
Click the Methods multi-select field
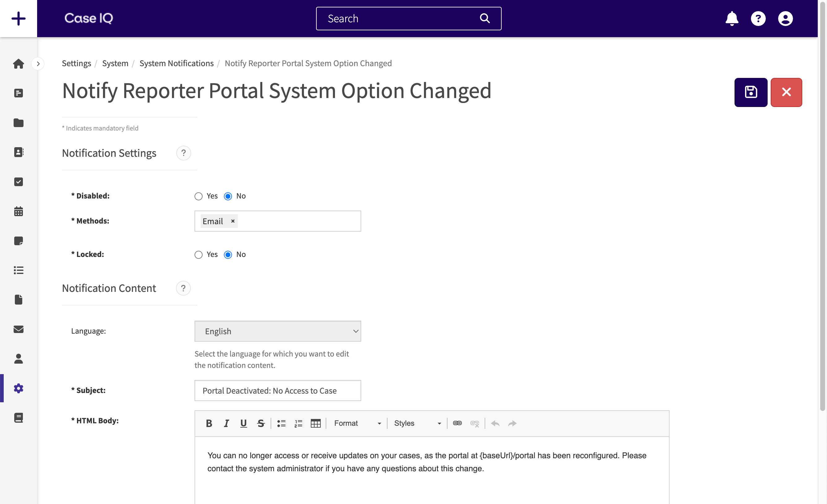(x=277, y=221)
